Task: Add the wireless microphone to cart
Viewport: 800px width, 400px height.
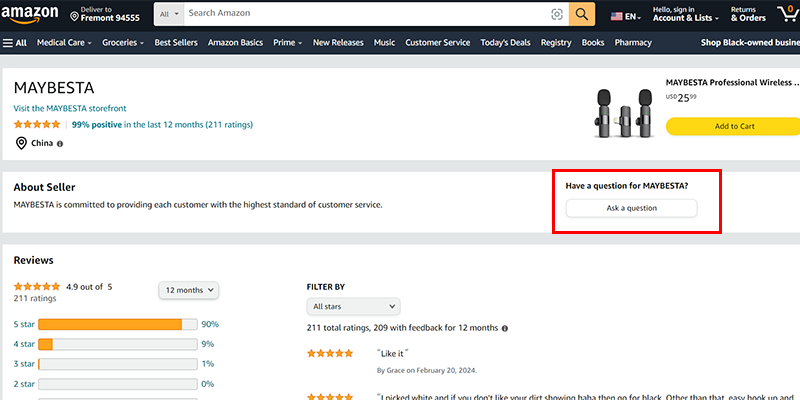Action: pos(734,127)
